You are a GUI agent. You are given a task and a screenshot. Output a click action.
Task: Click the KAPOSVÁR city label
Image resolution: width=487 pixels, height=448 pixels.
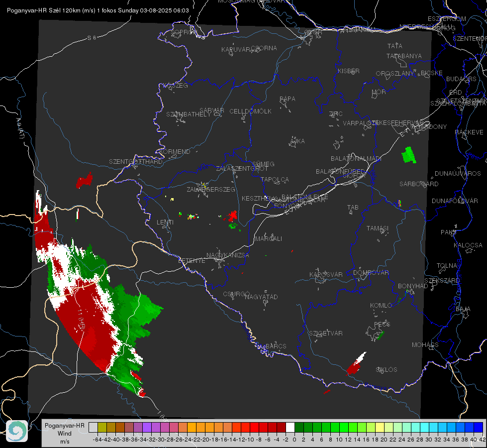pos(326,274)
